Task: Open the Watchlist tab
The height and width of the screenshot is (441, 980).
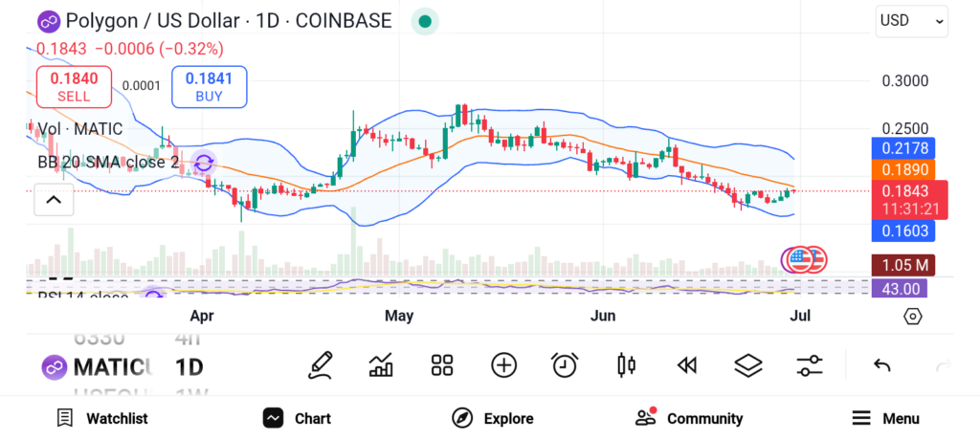Action: coord(101,418)
